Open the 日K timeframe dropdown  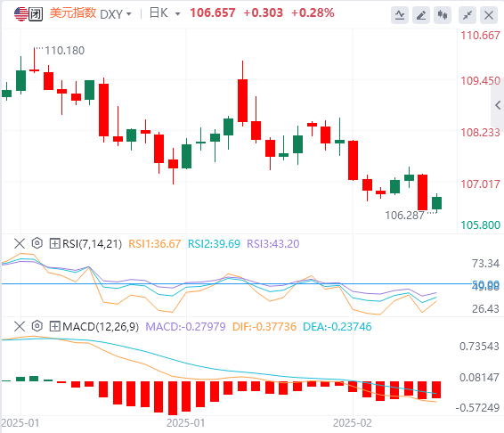[165, 13]
